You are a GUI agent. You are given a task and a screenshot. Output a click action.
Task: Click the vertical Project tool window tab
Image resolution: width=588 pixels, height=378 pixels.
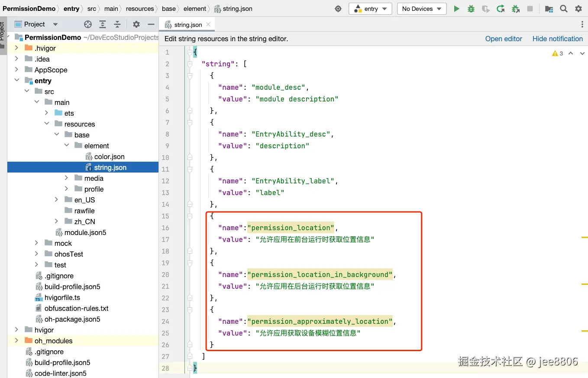click(x=3, y=36)
